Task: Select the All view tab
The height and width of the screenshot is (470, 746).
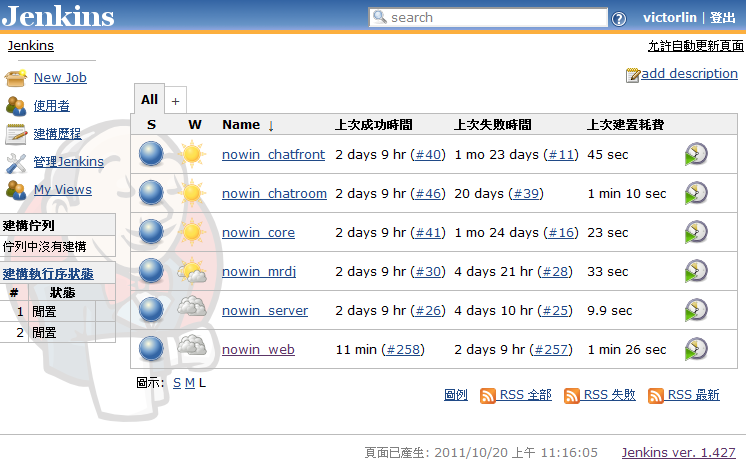Action: pos(149,99)
